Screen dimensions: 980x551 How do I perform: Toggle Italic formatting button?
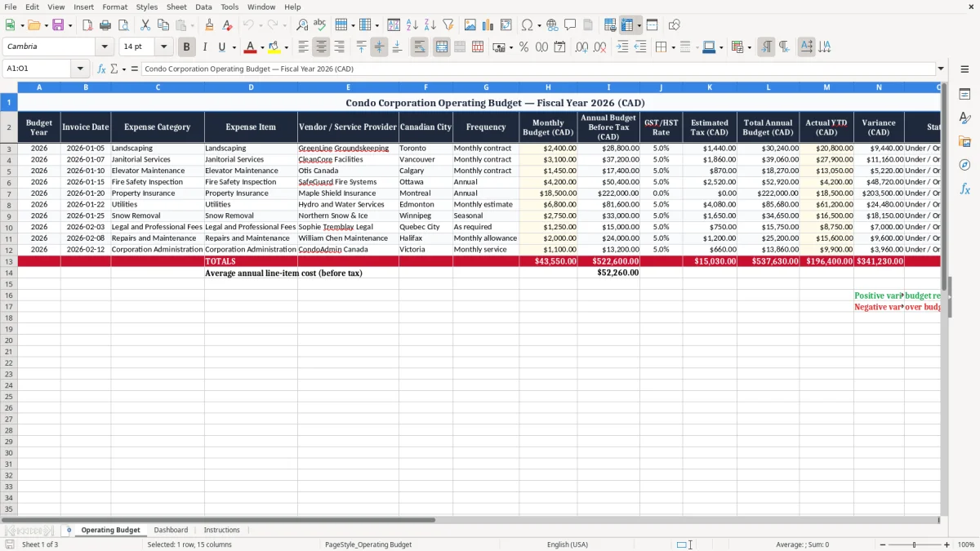click(204, 47)
